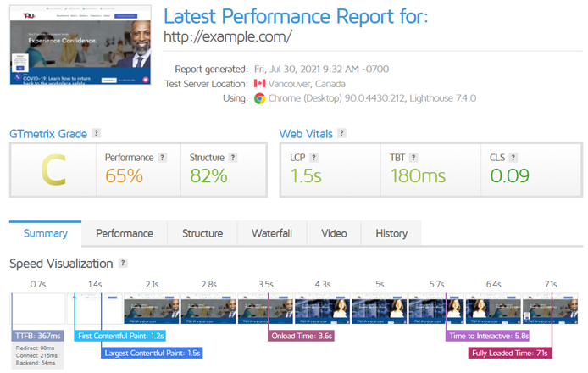The width and height of the screenshot is (588, 373).
Task: Click the Onload Time 3.6s marker
Action: pos(301,336)
